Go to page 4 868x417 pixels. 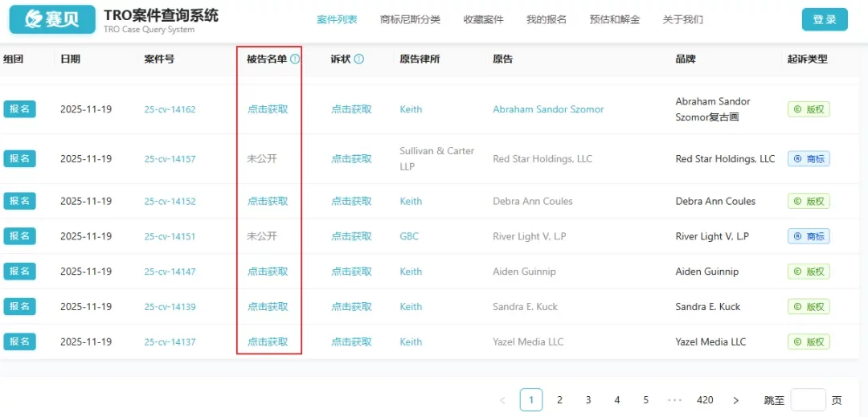tap(617, 400)
